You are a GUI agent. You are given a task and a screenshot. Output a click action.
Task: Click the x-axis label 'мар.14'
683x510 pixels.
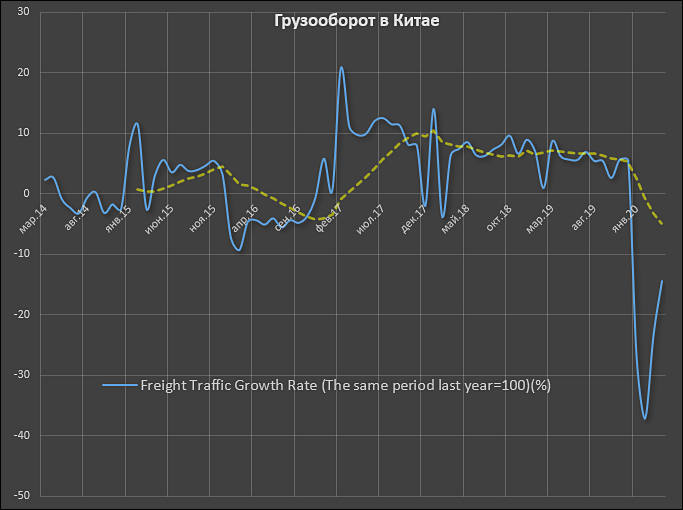point(33,219)
